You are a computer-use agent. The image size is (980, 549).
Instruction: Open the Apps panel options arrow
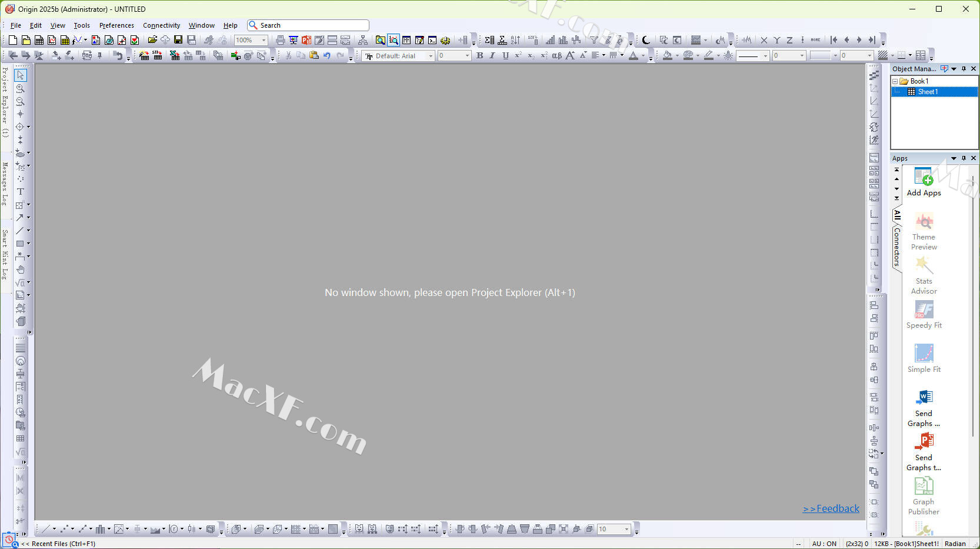click(x=954, y=158)
